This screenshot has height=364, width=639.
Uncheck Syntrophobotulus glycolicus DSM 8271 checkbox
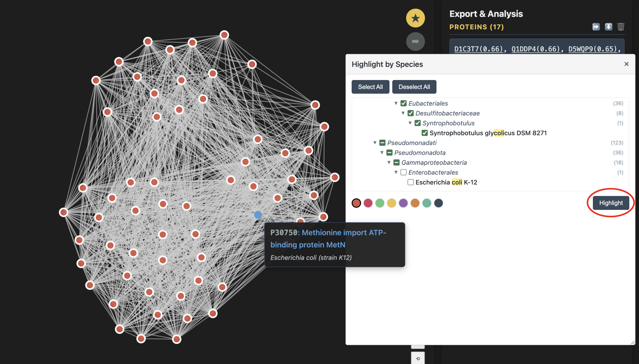[425, 133]
